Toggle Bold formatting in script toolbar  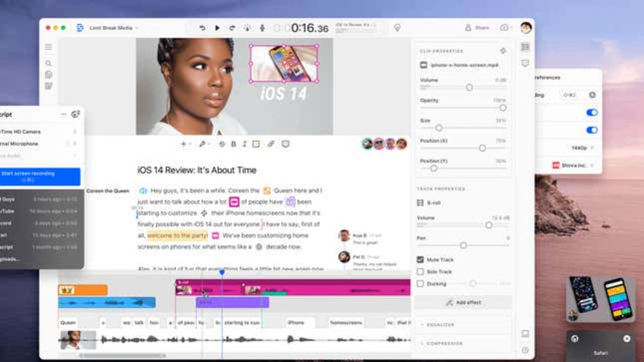coord(233,144)
